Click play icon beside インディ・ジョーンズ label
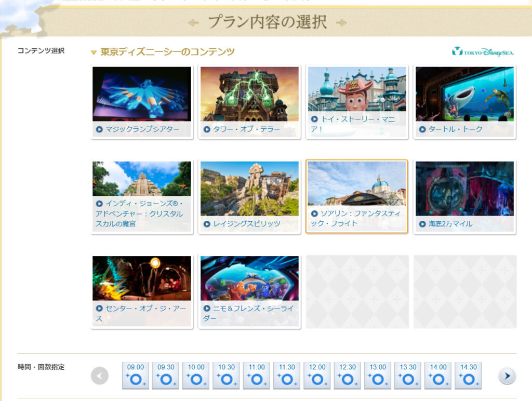Image resolution: width=532 pixels, height=401 pixels. tap(99, 204)
